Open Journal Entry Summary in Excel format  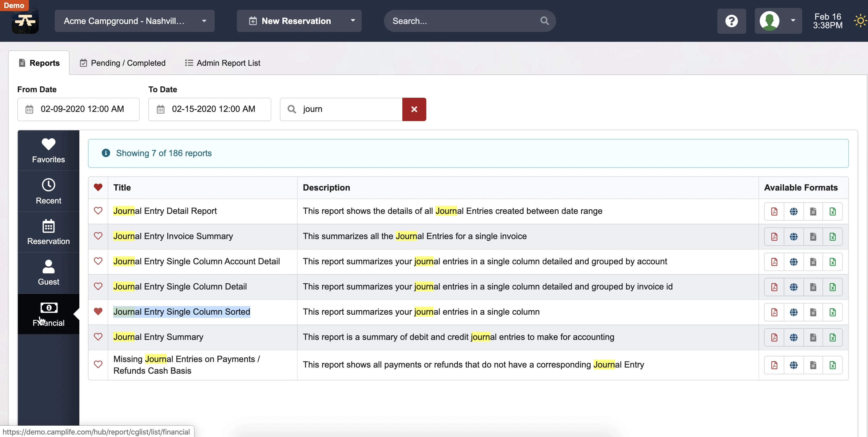coord(833,337)
